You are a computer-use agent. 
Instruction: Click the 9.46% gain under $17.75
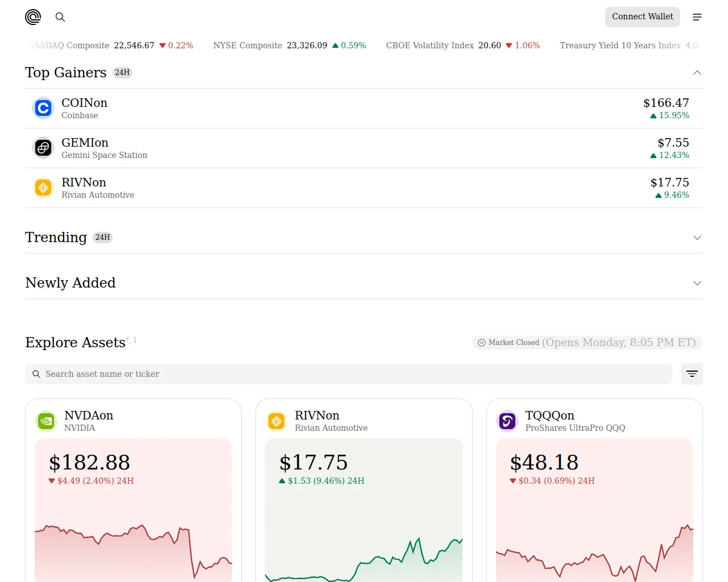(x=672, y=195)
